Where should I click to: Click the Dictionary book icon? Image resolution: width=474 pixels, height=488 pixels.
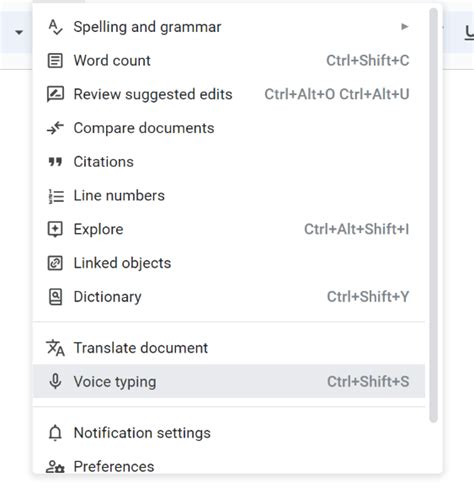(x=55, y=297)
